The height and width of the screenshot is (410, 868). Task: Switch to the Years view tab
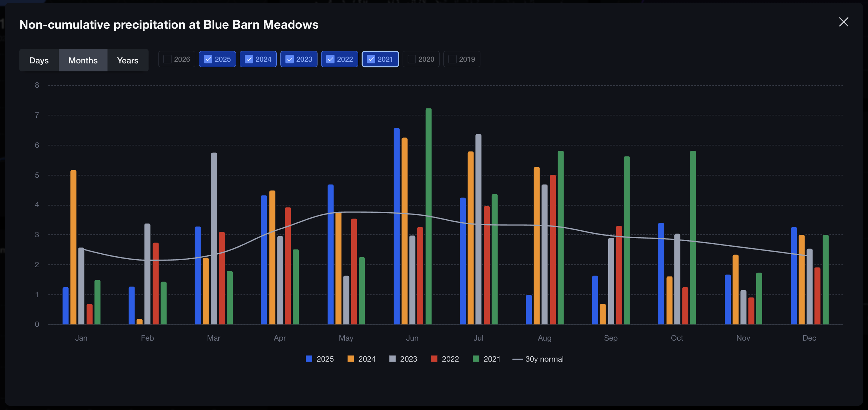(128, 60)
